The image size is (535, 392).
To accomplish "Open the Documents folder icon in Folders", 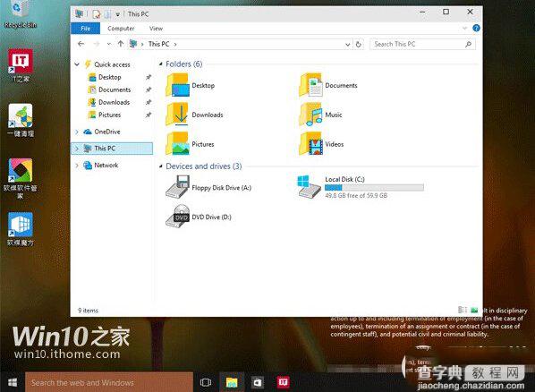I will [310, 85].
